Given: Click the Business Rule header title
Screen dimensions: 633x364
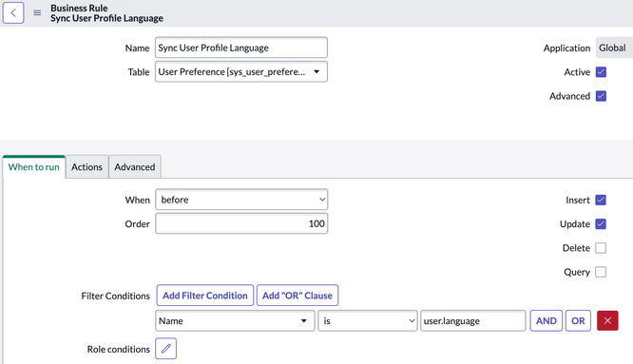Looking at the screenshot, I should tap(79, 8).
